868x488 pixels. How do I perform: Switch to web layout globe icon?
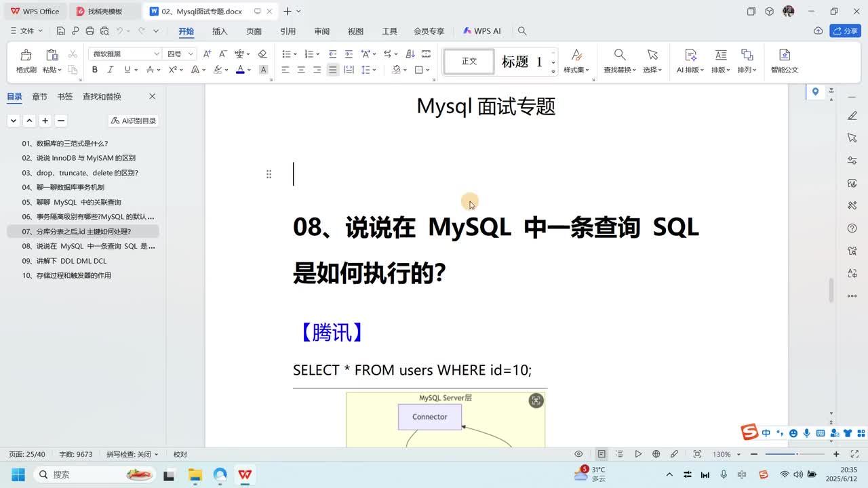656,454
